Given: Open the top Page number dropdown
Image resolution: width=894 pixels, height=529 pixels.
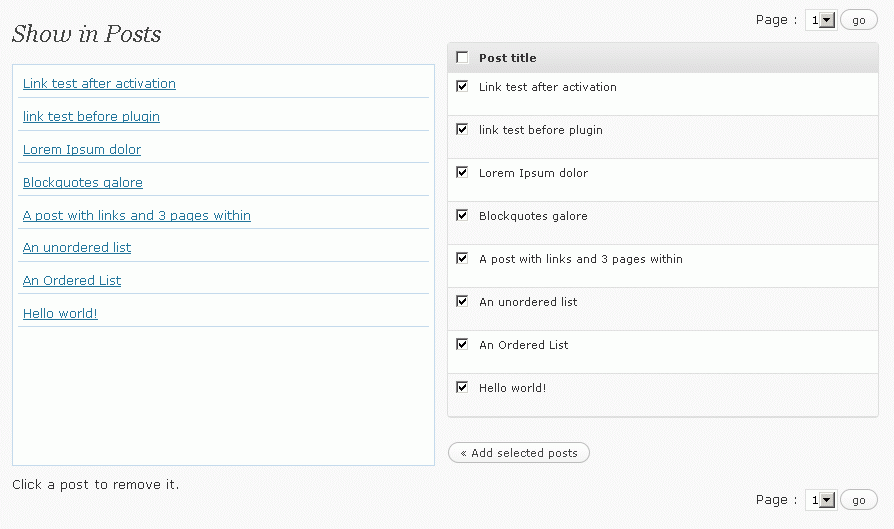Looking at the screenshot, I should pos(820,20).
